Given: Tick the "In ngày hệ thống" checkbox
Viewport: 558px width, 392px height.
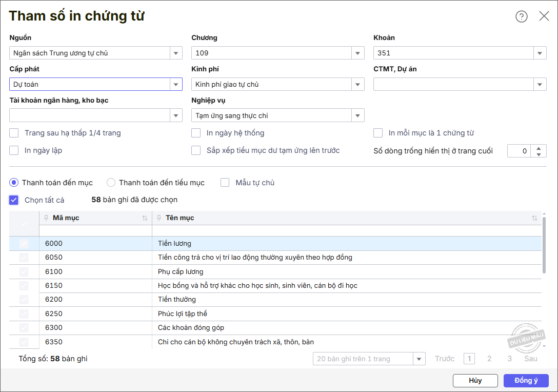Looking at the screenshot, I should (196, 133).
